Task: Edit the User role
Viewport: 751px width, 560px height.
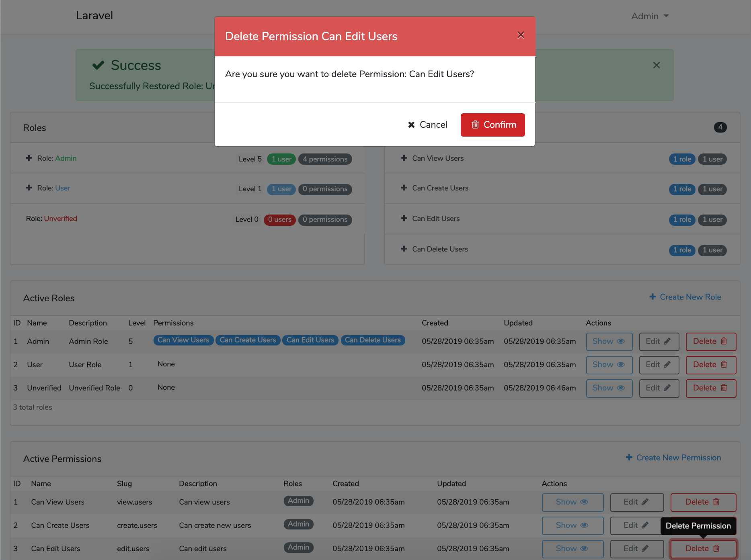Action: coord(659,365)
